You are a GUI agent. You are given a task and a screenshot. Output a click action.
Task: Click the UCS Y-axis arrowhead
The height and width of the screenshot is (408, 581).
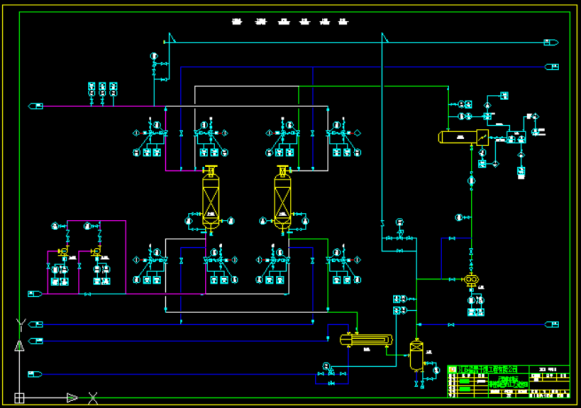coord(19,346)
